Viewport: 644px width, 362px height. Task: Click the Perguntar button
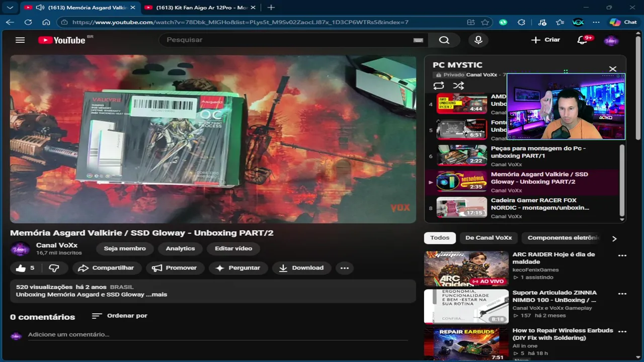[237, 268]
